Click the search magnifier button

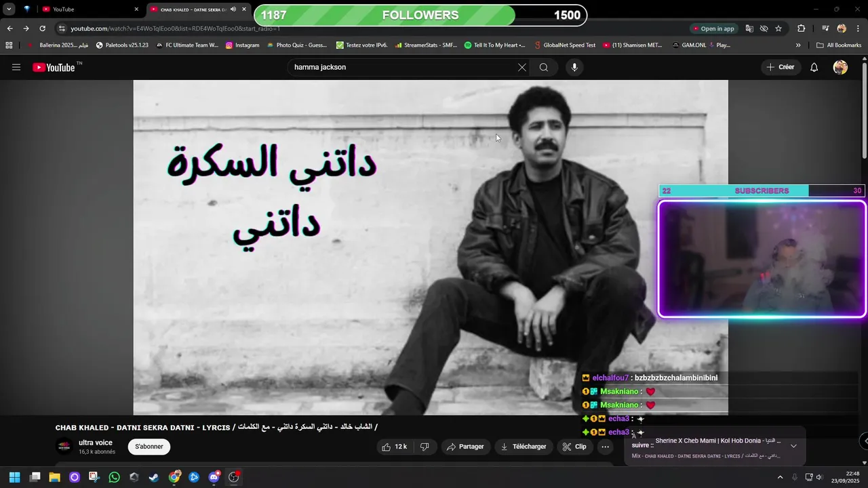[544, 67]
